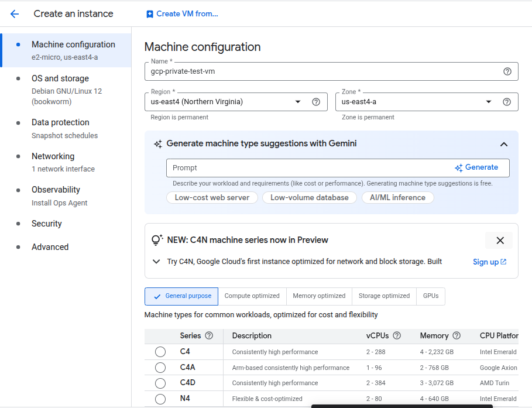This screenshot has height=408, width=532.
Task: Open help for the Name field
Action: pos(507,71)
